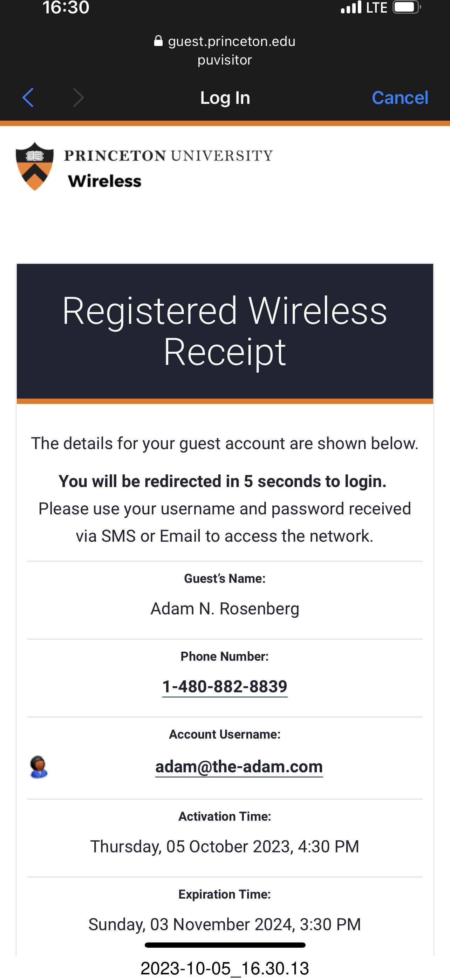Tap the Princeton shield logo
Image resolution: width=450 pixels, height=980 pixels.
(x=35, y=166)
